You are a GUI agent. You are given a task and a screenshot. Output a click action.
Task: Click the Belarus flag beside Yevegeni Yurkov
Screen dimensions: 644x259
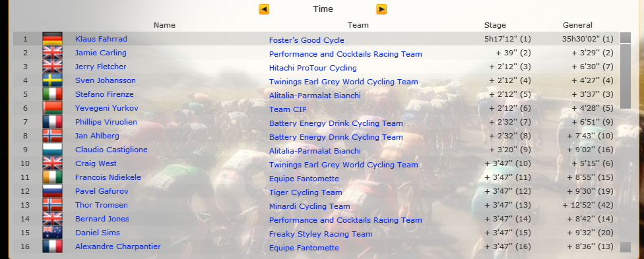coord(53,108)
